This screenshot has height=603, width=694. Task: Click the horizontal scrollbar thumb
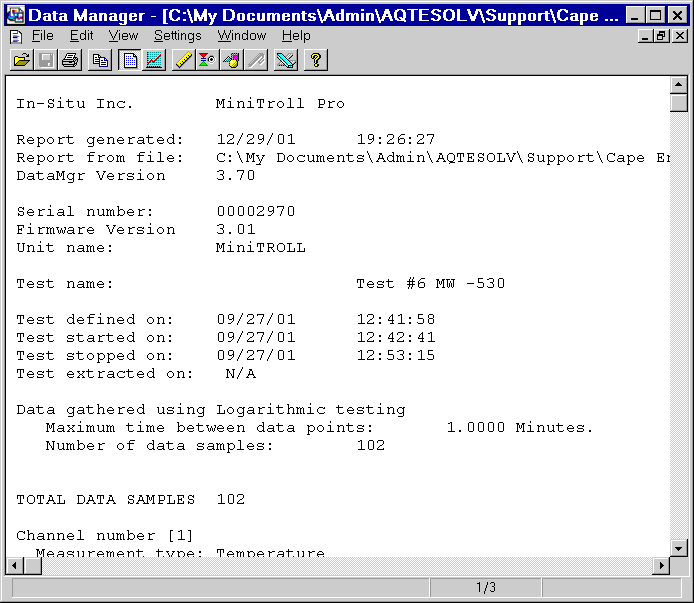[x=32, y=565]
